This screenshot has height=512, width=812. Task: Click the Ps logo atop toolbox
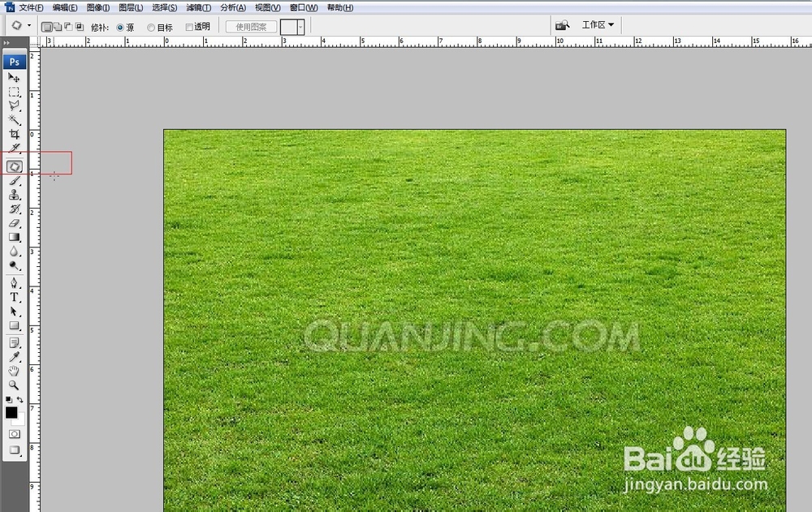click(x=14, y=62)
